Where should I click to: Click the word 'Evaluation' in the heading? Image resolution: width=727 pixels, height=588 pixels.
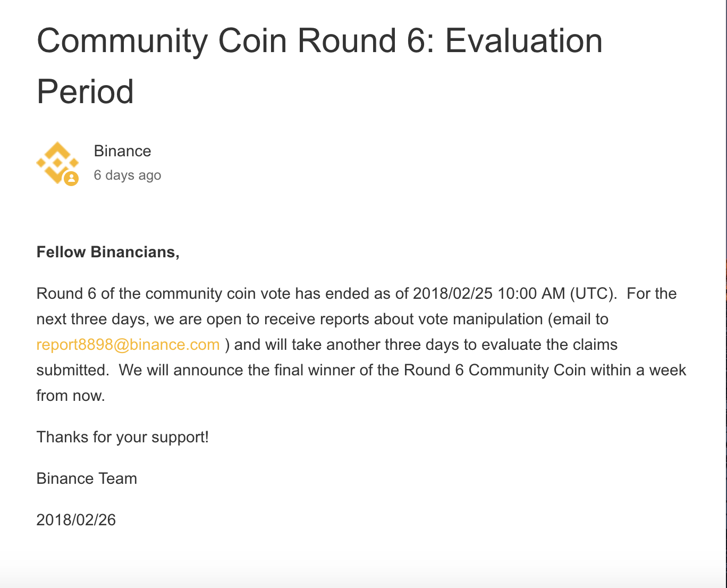[x=523, y=41]
